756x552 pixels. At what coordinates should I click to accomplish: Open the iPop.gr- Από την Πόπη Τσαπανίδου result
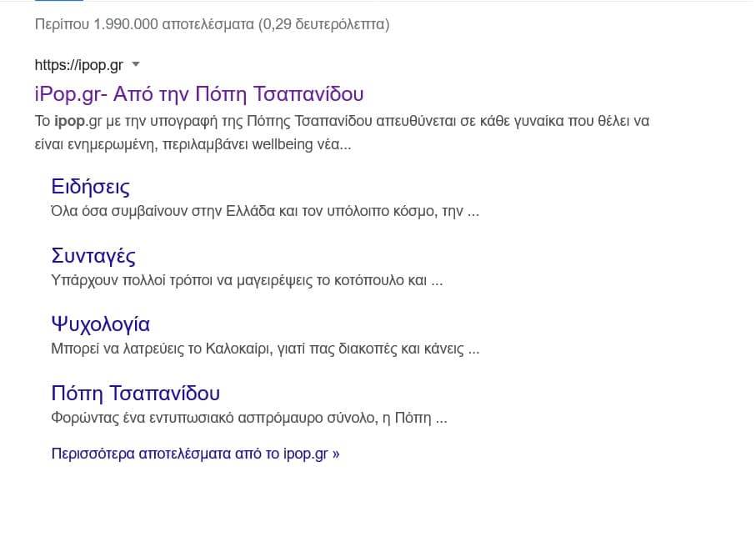click(x=199, y=93)
